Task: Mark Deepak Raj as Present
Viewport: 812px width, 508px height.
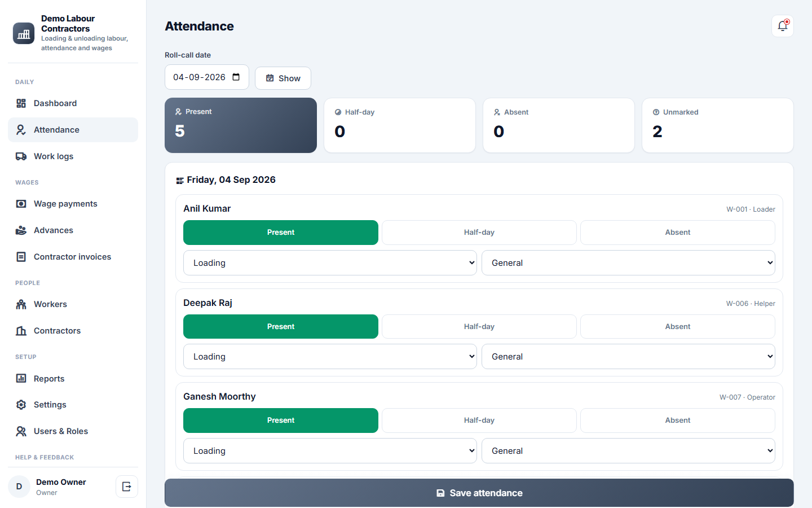Action: tap(281, 327)
